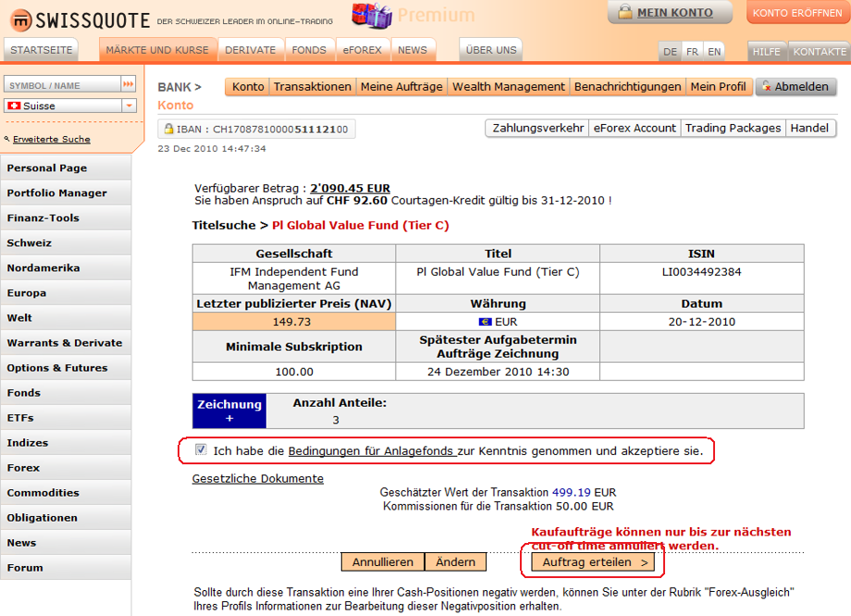Click the 2'090.45 EUR available amount link
Screen dimensions: 851x616
pos(350,189)
